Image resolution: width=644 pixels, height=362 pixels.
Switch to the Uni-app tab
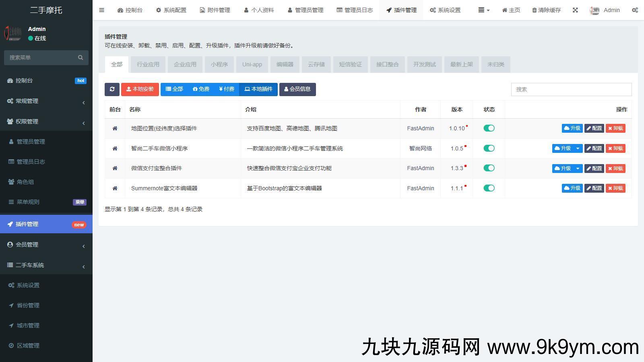[252, 64]
